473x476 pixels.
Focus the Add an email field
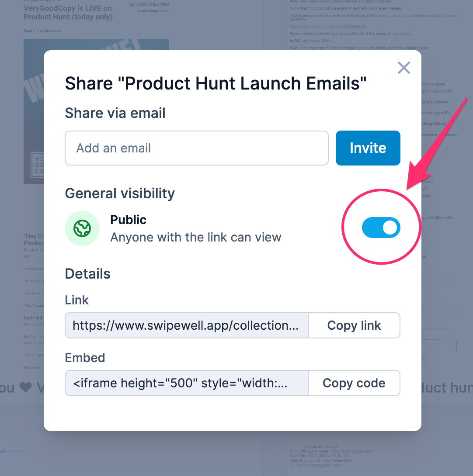pyautogui.click(x=197, y=148)
